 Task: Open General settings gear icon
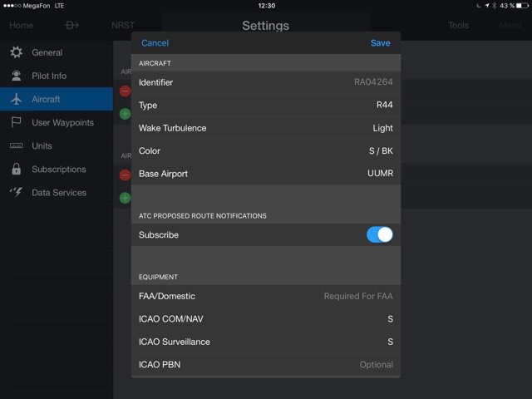tap(16, 52)
